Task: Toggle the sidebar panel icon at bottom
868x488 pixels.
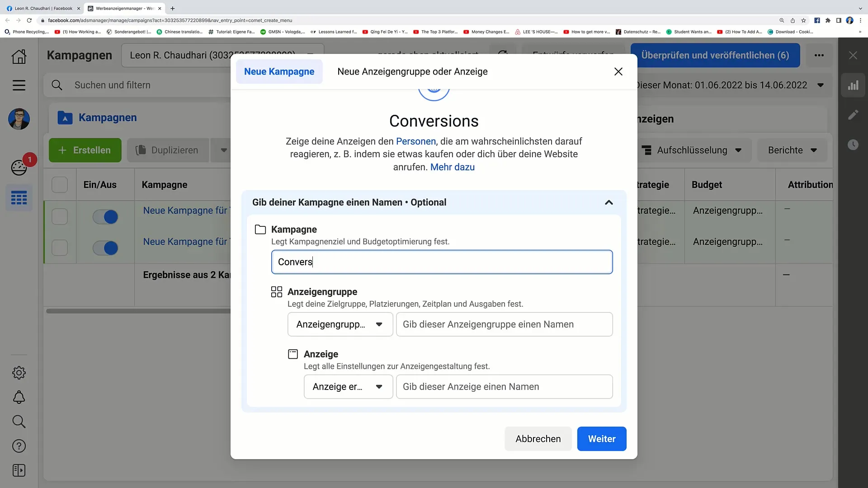Action: tap(19, 470)
